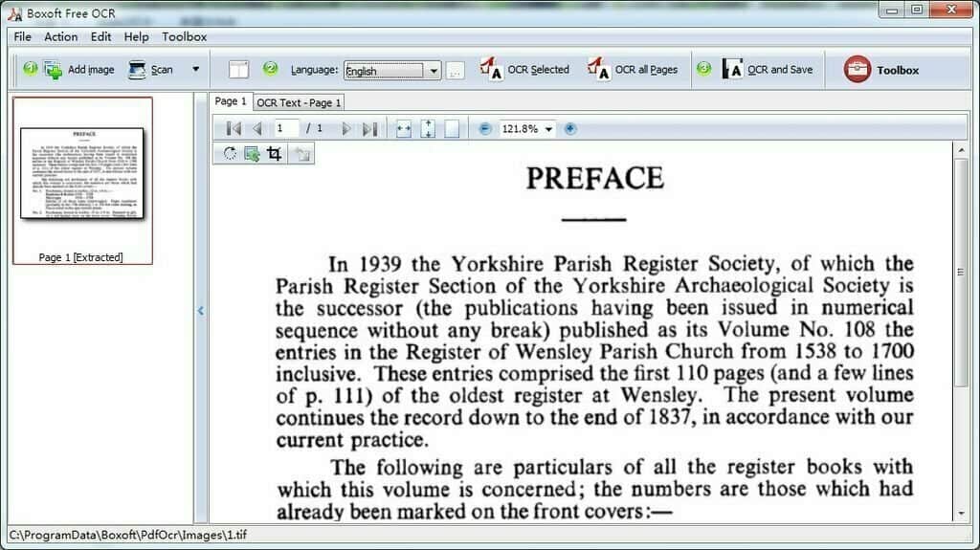Click the fit width icon
The width and height of the screenshot is (980, 550).
[404, 129]
